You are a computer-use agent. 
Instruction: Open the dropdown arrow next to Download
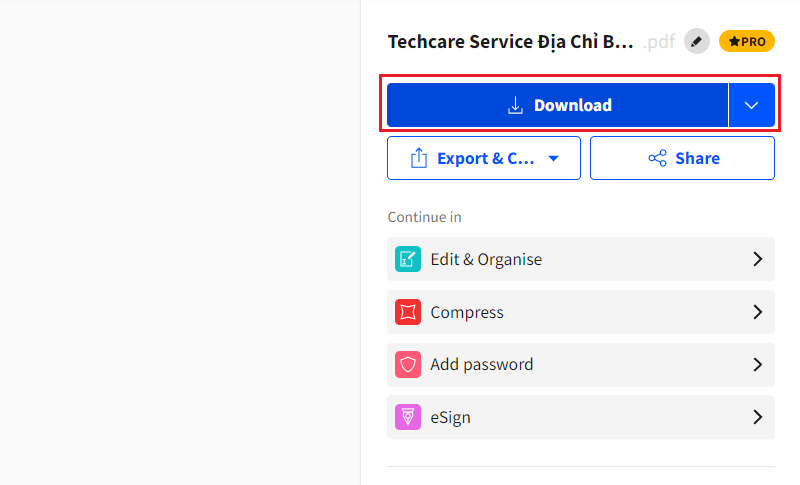tap(752, 105)
